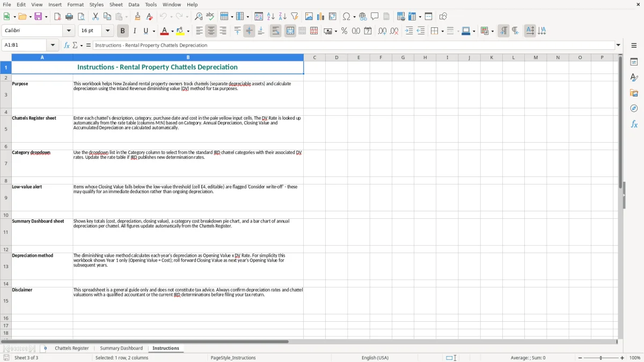
Task: Expand the formula bar
Action: point(618,45)
